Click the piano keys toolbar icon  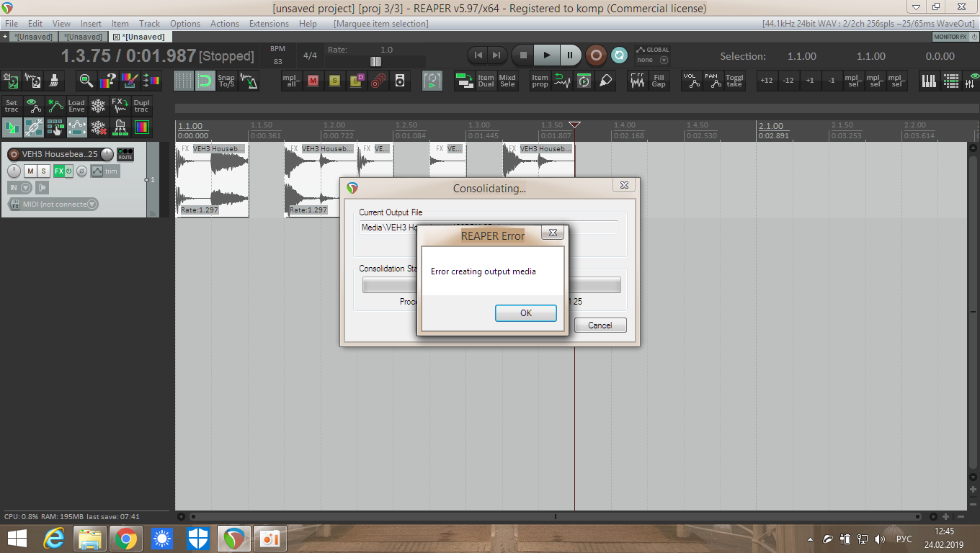point(930,81)
